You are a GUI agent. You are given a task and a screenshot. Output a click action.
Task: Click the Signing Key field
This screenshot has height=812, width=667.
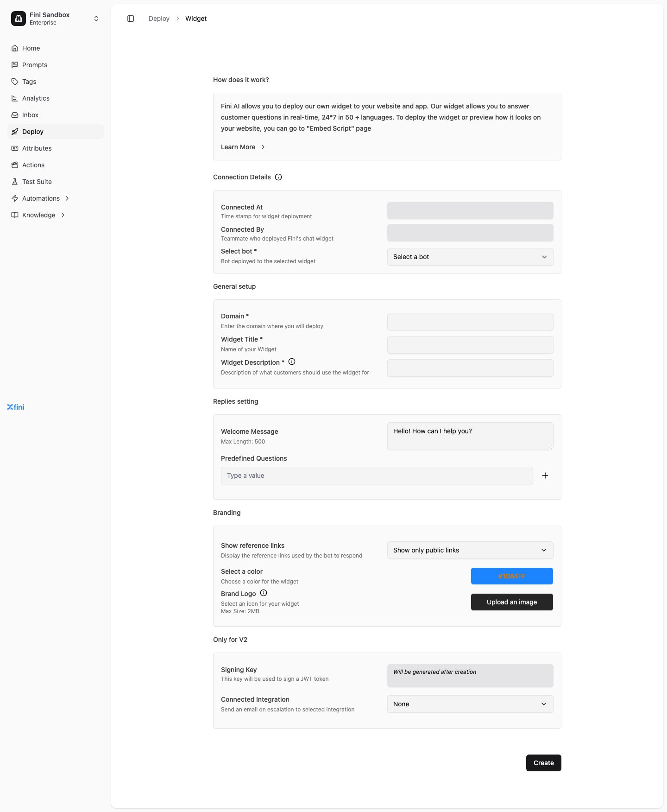coord(470,676)
